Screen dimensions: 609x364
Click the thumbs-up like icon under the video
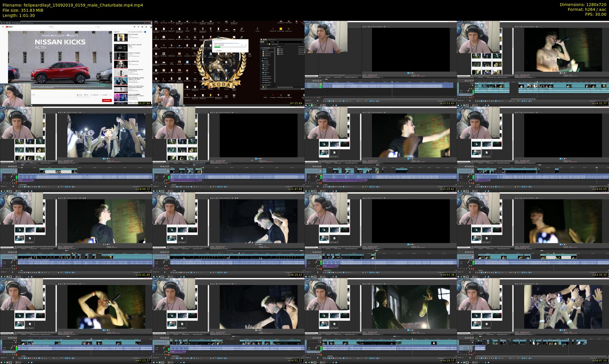(77, 95)
